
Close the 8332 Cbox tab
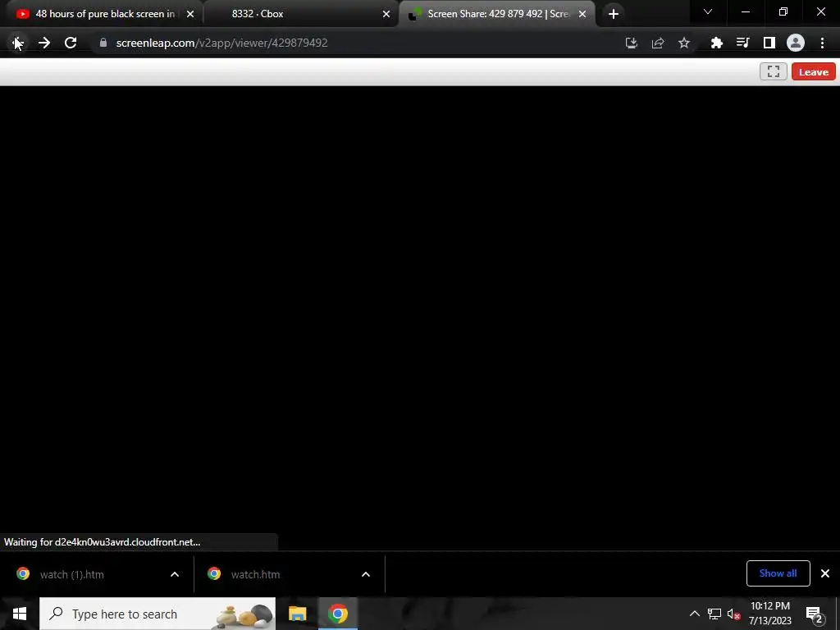(x=386, y=14)
